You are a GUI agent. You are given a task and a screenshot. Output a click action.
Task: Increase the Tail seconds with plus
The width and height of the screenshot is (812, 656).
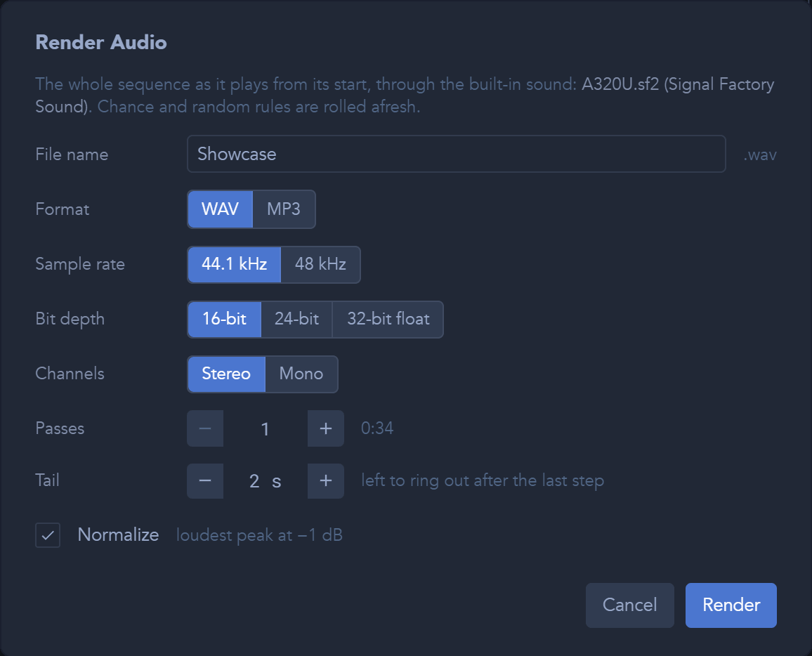(326, 481)
